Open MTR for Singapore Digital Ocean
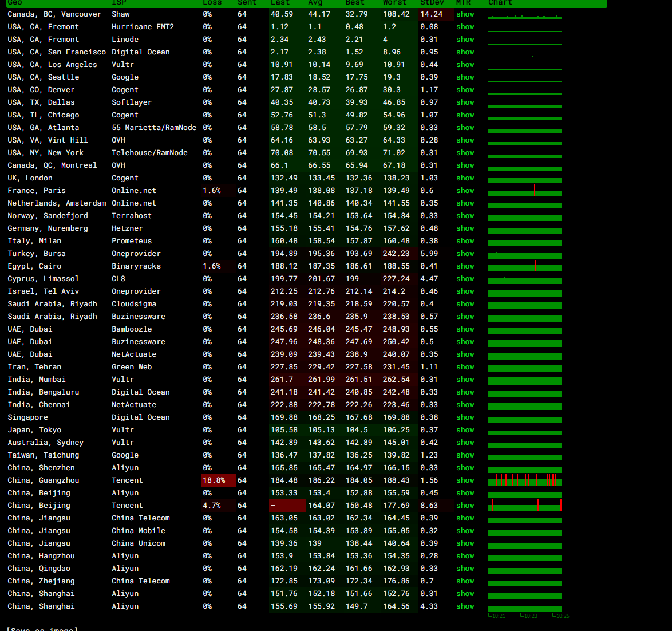 tap(465, 417)
